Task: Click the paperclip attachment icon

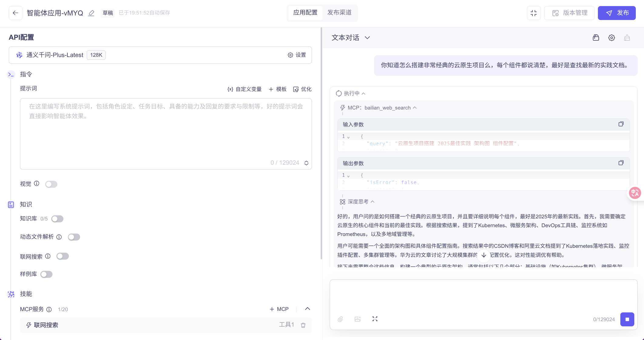Action: [x=340, y=319]
